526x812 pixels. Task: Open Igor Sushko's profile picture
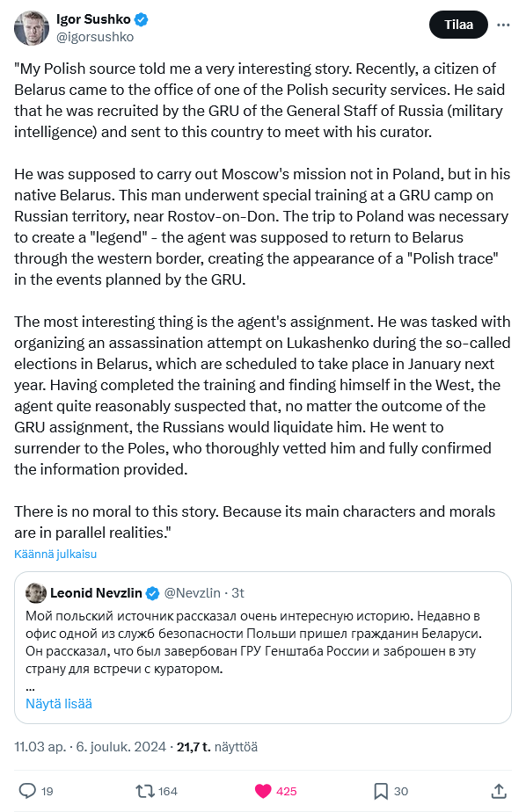pyautogui.click(x=31, y=28)
